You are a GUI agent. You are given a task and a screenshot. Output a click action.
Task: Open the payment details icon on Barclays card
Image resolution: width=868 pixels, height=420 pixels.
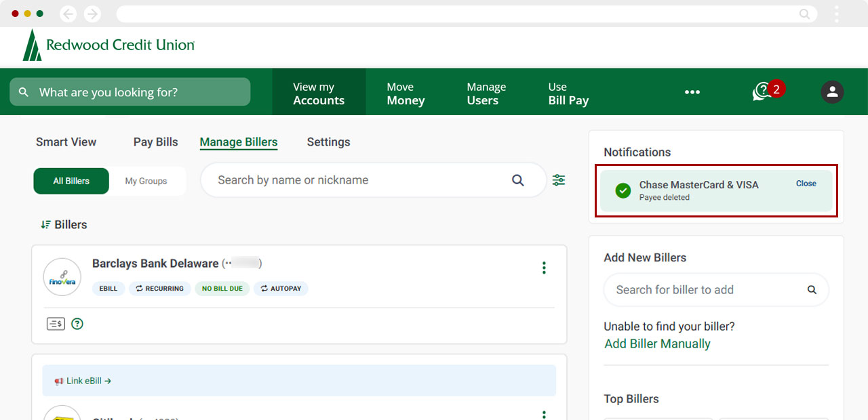(x=55, y=323)
